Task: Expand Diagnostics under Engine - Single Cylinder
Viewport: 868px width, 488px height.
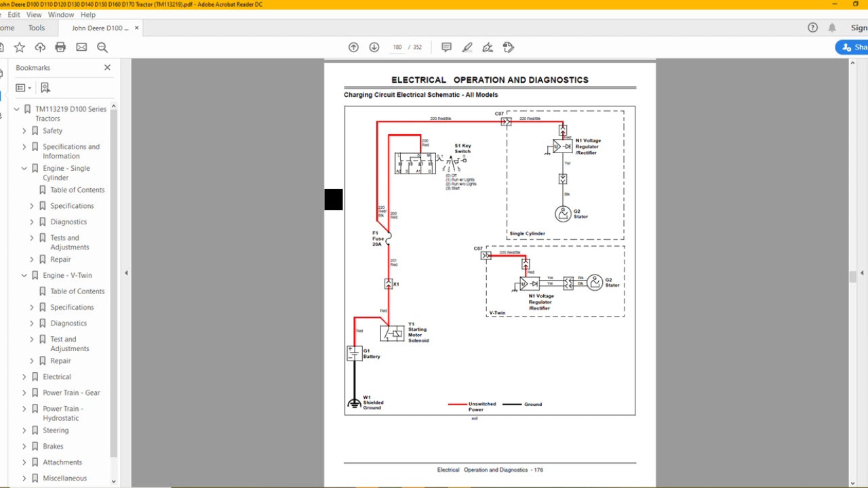Action: pyautogui.click(x=32, y=222)
